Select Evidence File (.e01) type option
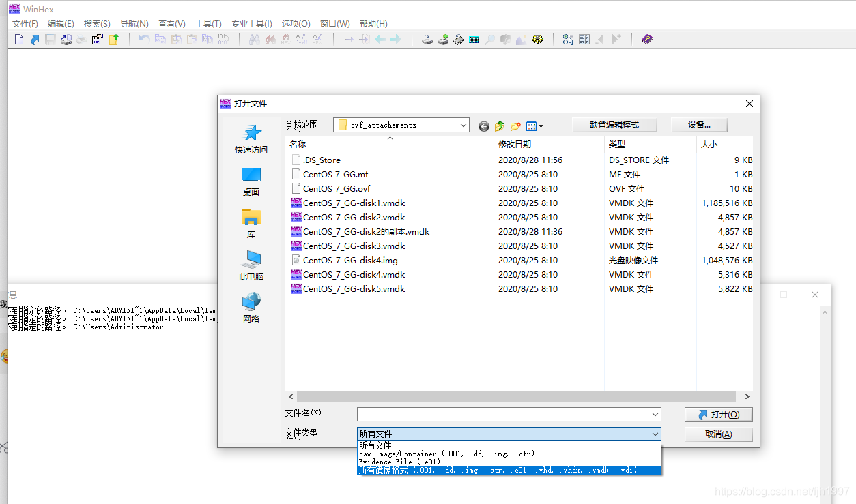Image resolution: width=856 pixels, height=504 pixels. pyautogui.click(x=509, y=462)
